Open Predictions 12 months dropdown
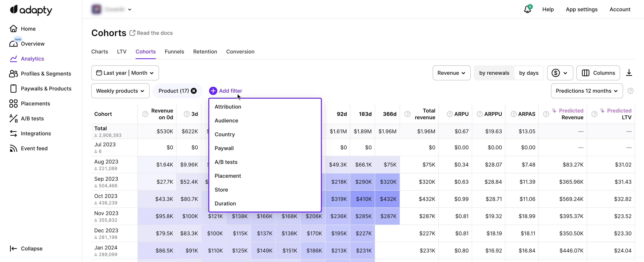The image size is (644, 262). pos(586,91)
